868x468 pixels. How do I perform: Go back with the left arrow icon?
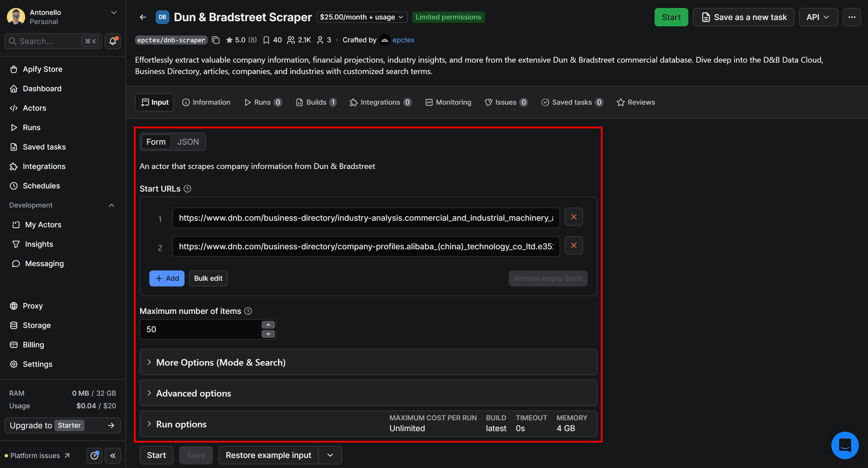coord(143,17)
